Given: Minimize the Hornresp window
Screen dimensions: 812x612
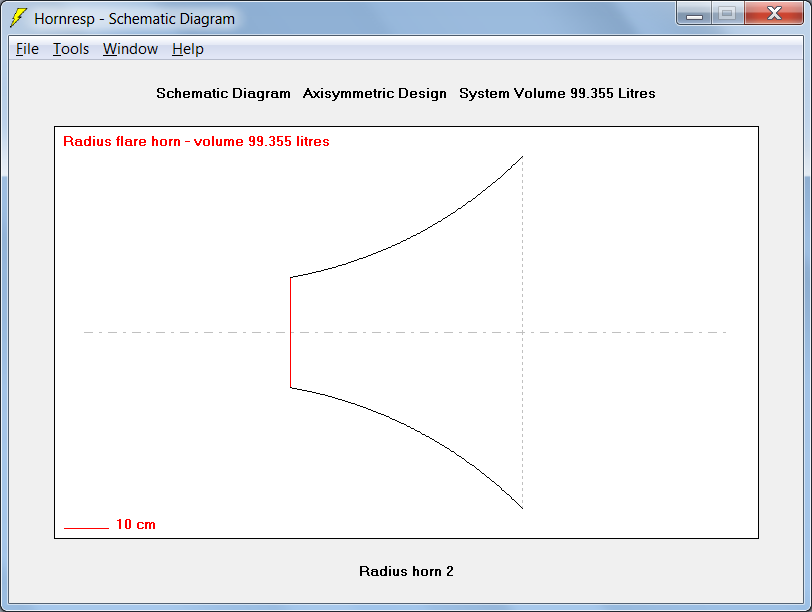Looking at the screenshot, I should click(x=694, y=13).
